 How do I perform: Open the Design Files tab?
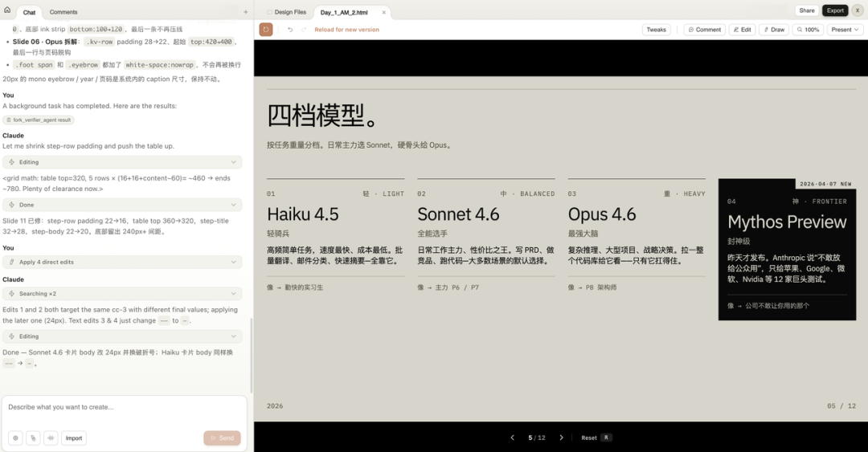tap(287, 12)
